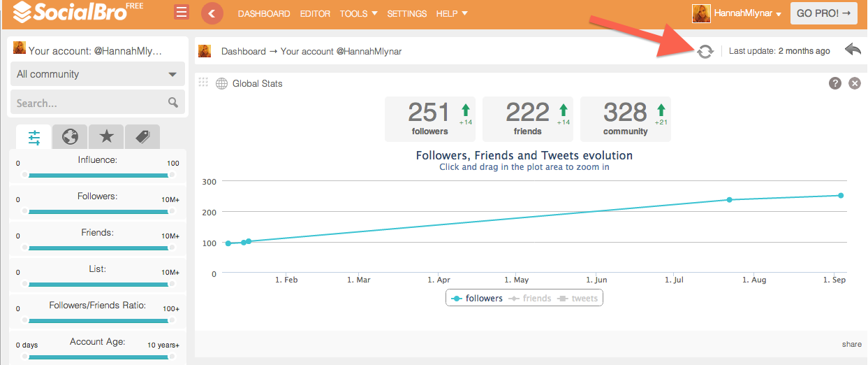Click the chart data point before 1. Aug
This screenshot has width=868, height=365.
(730, 200)
